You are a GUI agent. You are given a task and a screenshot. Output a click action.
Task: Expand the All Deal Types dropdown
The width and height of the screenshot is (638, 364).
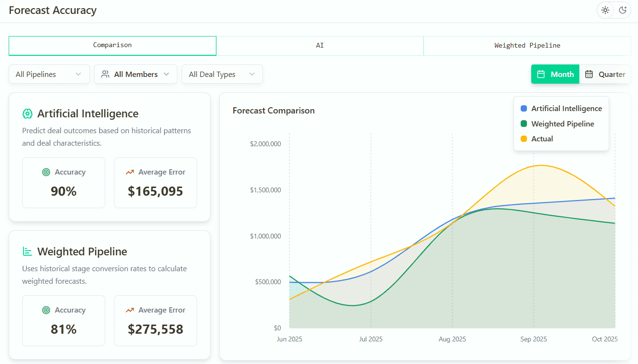[222, 74]
